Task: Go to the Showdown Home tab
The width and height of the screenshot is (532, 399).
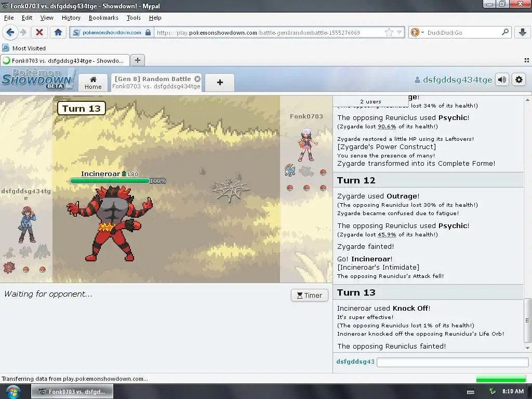Action: 93,83
